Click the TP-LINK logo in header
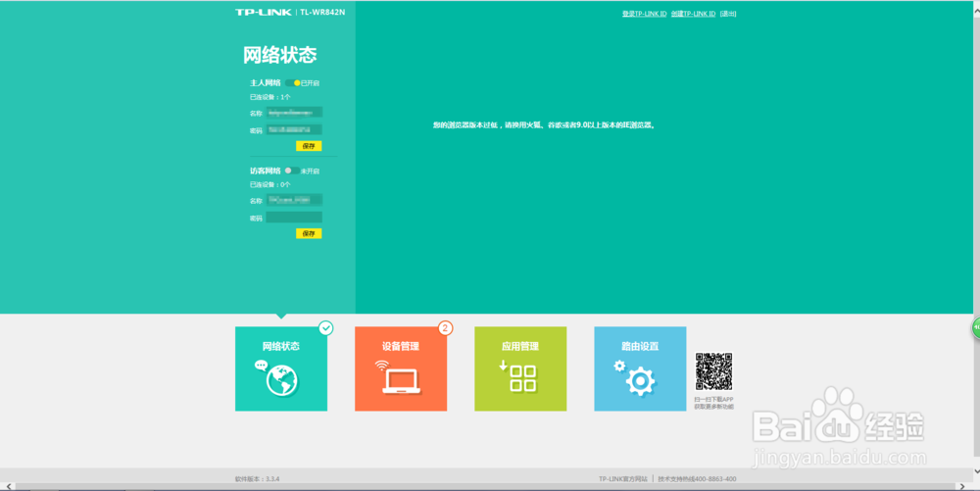 pos(263,12)
